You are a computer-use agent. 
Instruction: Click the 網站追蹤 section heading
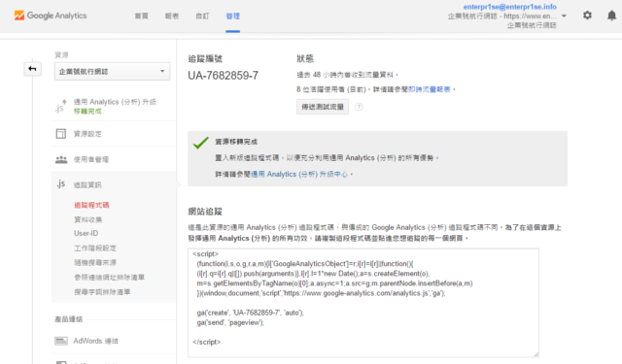(x=205, y=212)
